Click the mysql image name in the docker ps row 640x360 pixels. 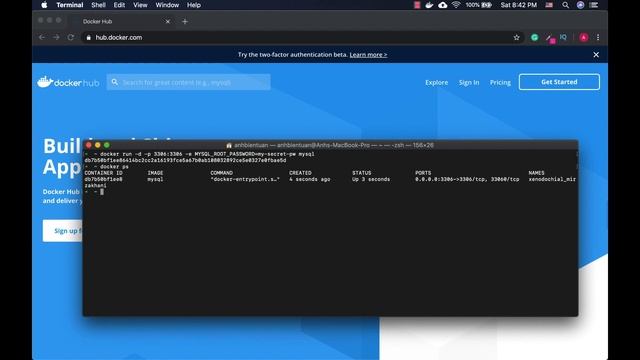(155, 179)
